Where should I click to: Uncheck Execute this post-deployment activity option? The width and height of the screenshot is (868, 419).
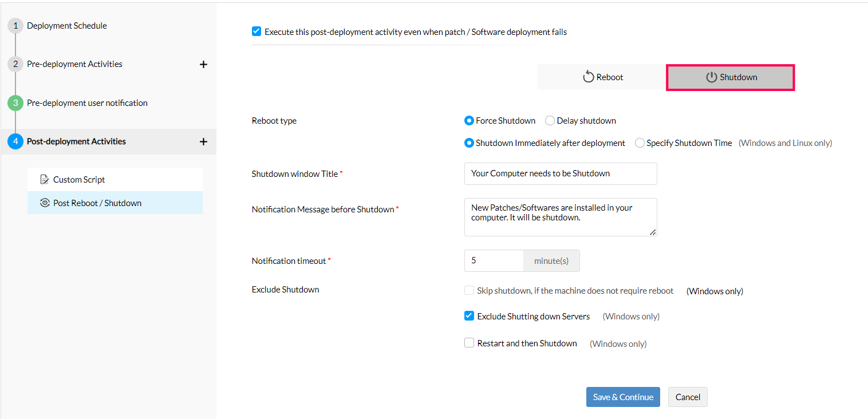pos(256,31)
